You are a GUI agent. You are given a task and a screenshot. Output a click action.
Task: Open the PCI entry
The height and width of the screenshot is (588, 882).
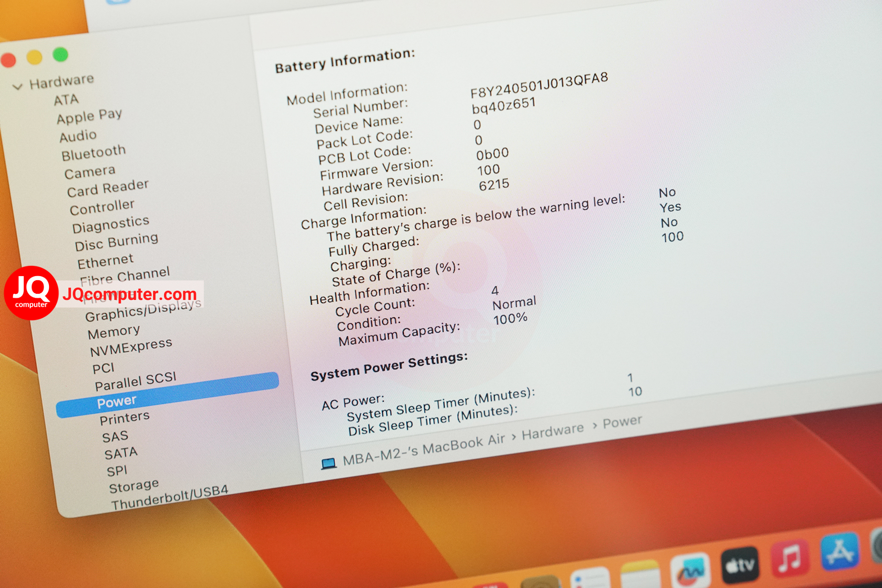(x=103, y=368)
